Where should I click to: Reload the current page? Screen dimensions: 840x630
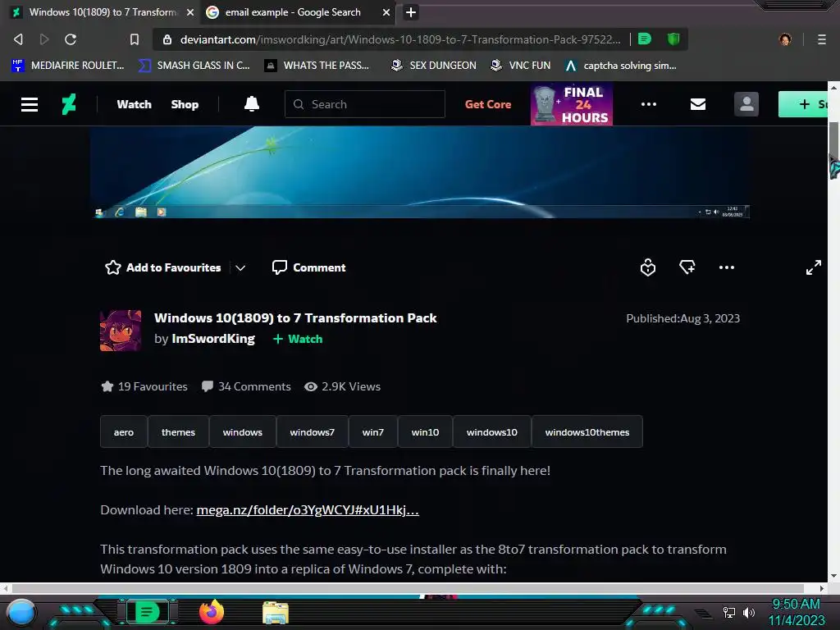click(71, 39)
